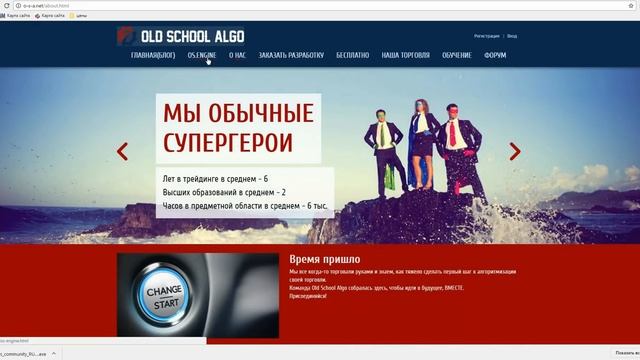
Task: Open the ОБУЧЕНИЕ menu item
Action: tap(457, 55)
